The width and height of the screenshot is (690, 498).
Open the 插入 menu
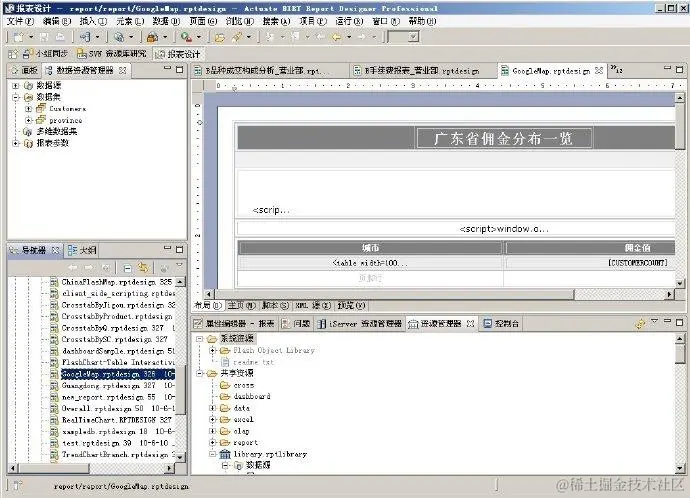point(93,21)
